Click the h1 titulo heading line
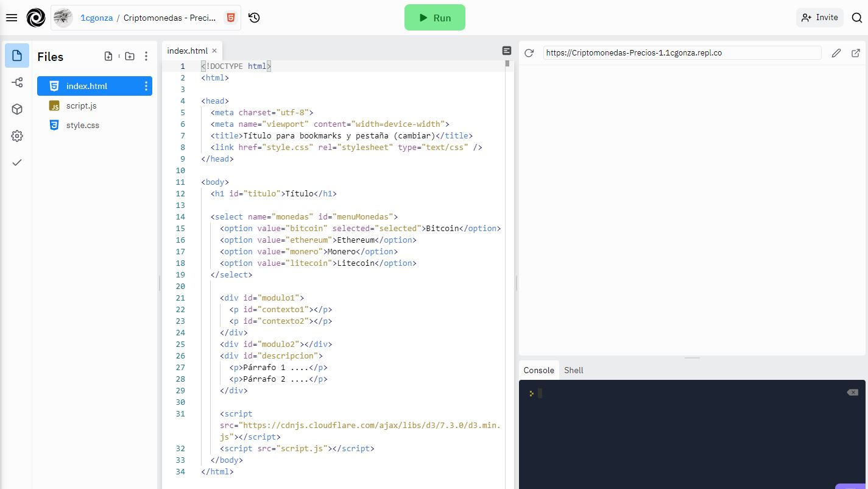This screenshot has width=868, height=489. pyautogui.click(x=273, y=193)
